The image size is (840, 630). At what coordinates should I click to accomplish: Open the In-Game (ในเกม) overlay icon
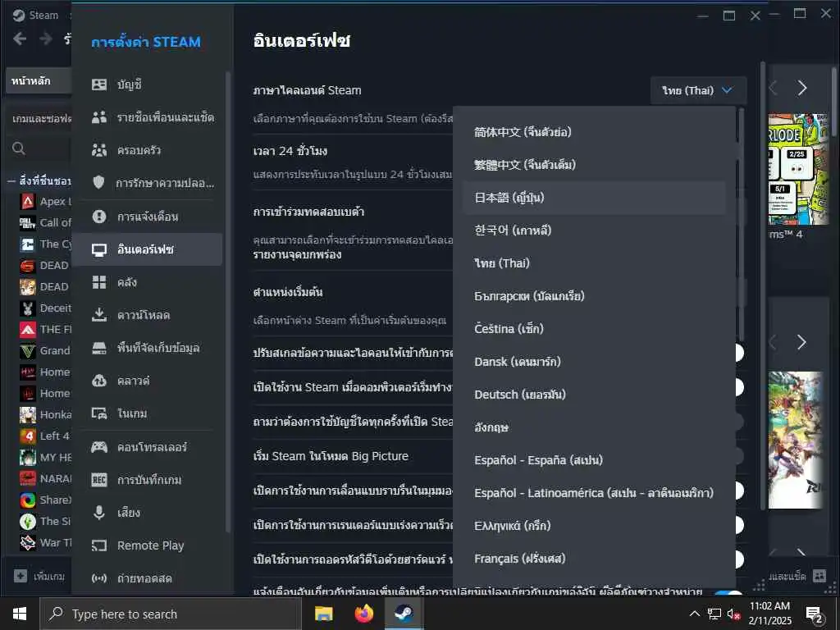[x=99, y=413]
